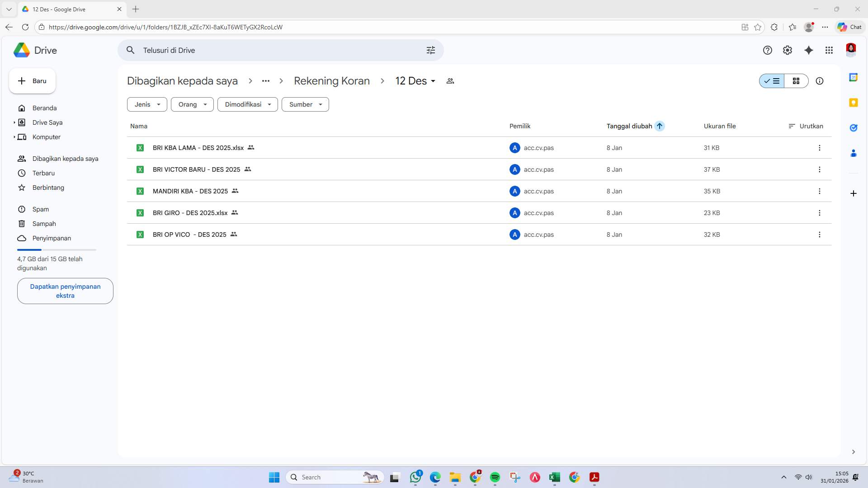The width and height of the screenshot is (868, 488).
Task: Open the Jenis filter dropdown
Action: [x=146, y=104]
